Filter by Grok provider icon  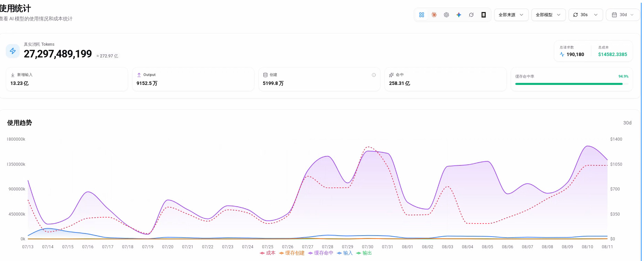(x=471, y=15)
